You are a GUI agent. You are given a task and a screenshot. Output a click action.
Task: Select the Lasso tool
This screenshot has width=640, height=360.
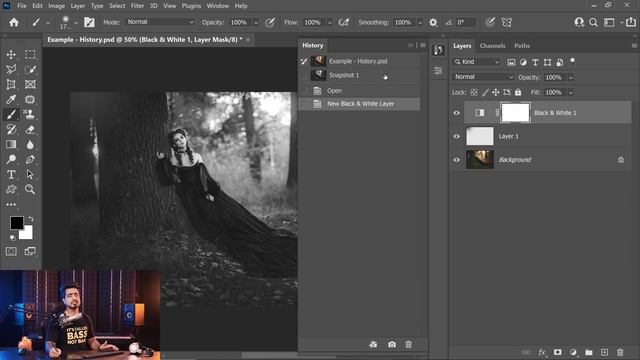pyautogui.click(x=11, y=69)
